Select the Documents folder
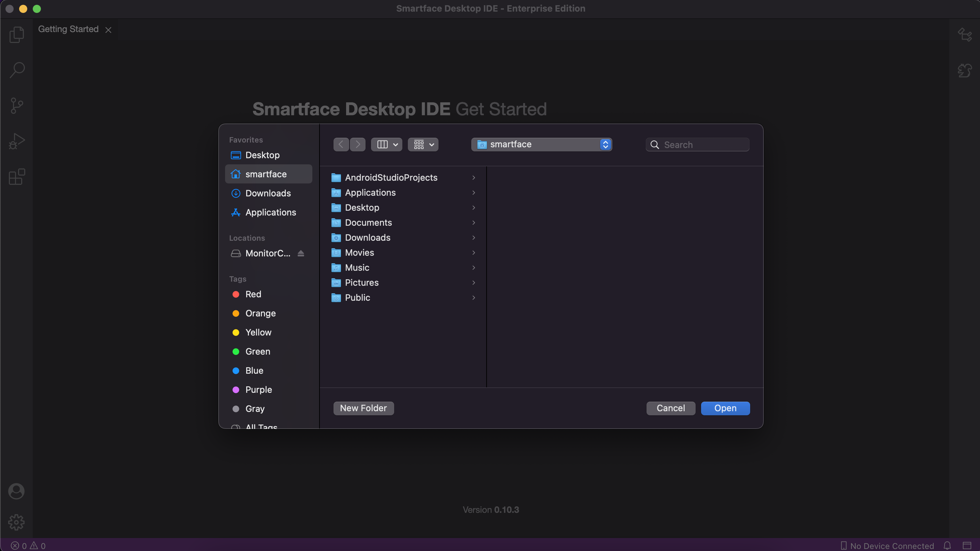This screenshot has width=980, height=551. 403,223
